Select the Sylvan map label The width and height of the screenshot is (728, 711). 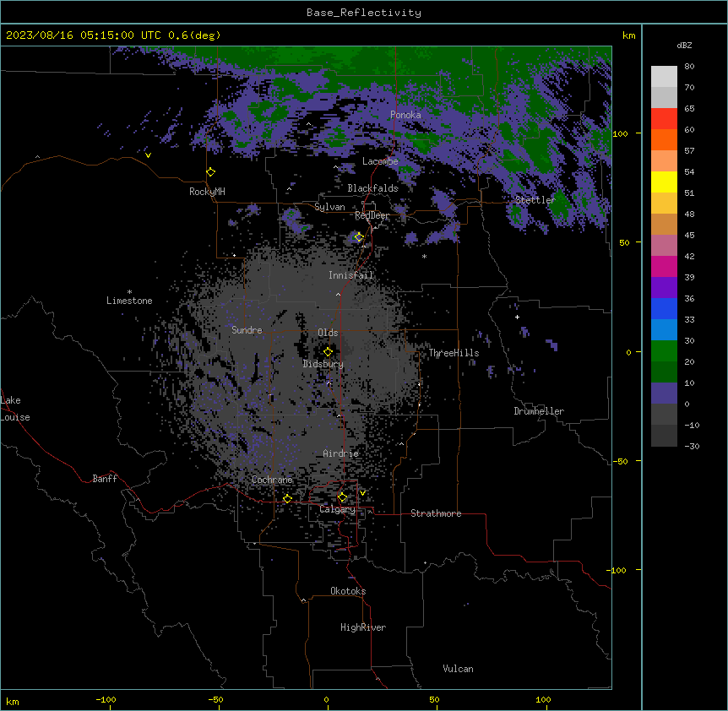point(329,207)
